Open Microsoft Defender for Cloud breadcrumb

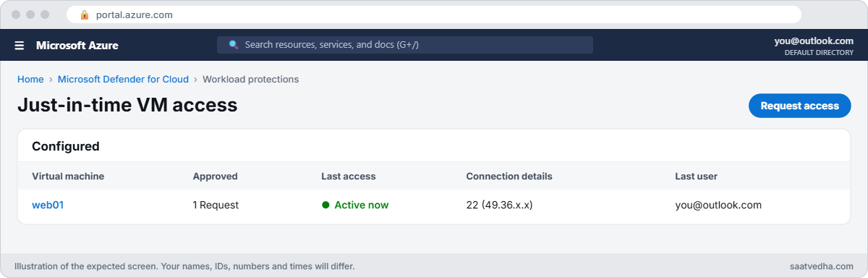123,80
